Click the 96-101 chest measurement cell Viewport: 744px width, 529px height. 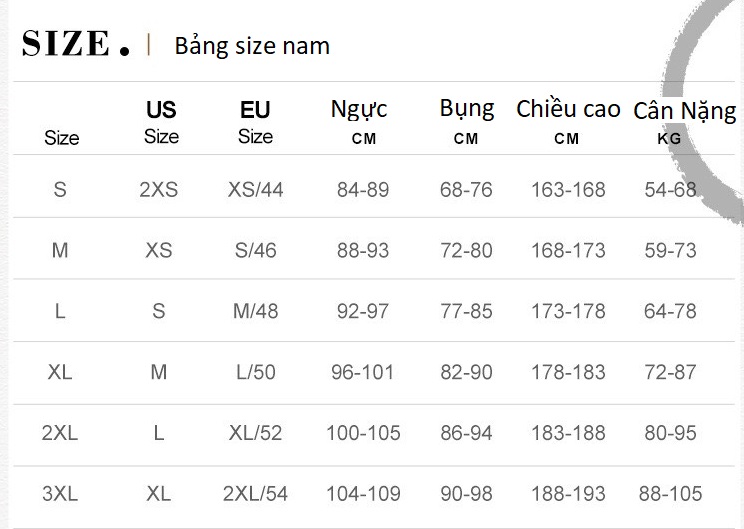tap(363, 372)
